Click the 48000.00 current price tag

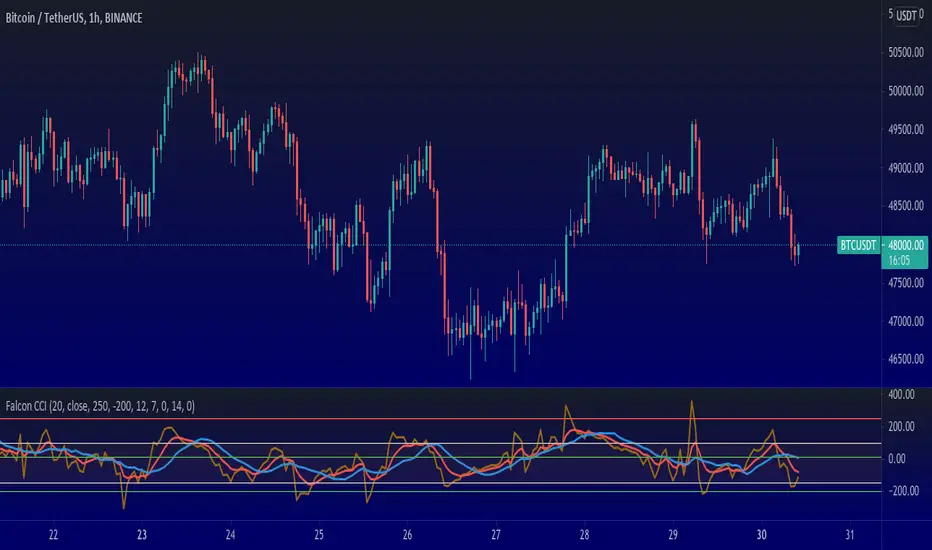(x=905, y=245)
